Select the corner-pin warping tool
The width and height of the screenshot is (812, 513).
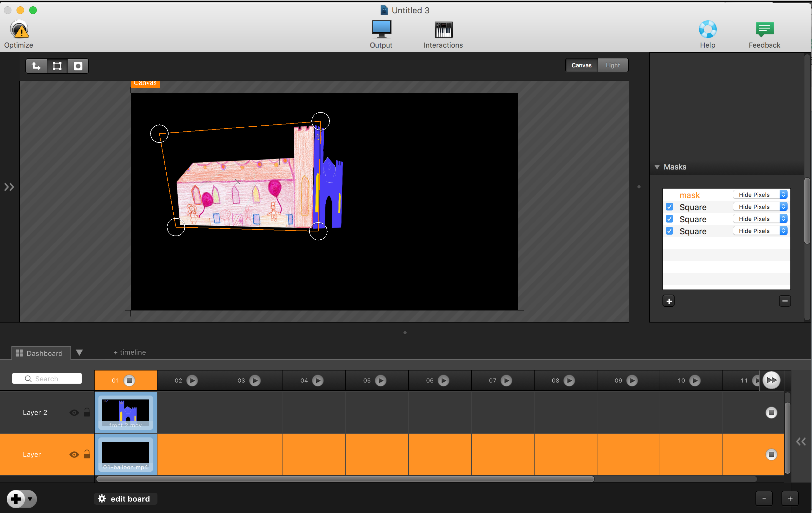[x=57, y=66]
